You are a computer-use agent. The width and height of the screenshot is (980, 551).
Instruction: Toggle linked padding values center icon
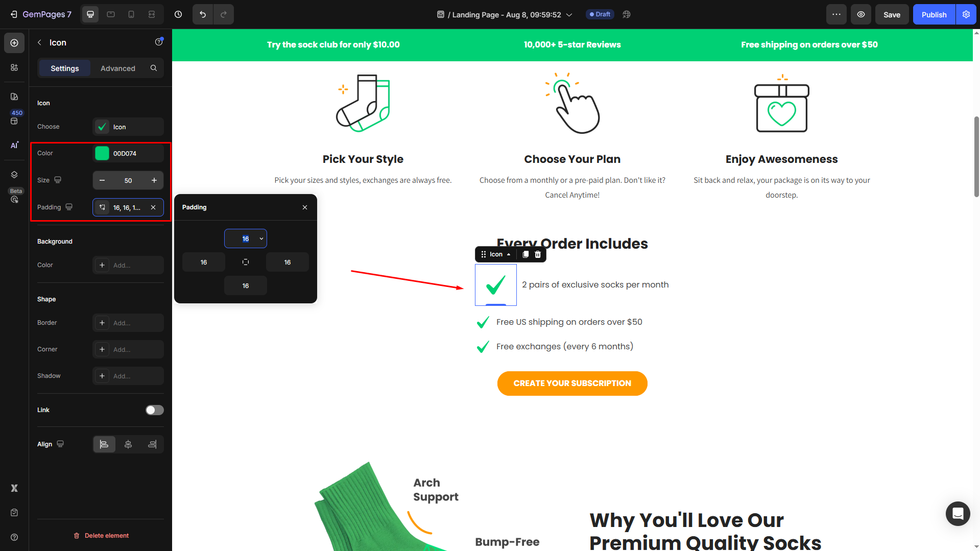coord(246,262)
